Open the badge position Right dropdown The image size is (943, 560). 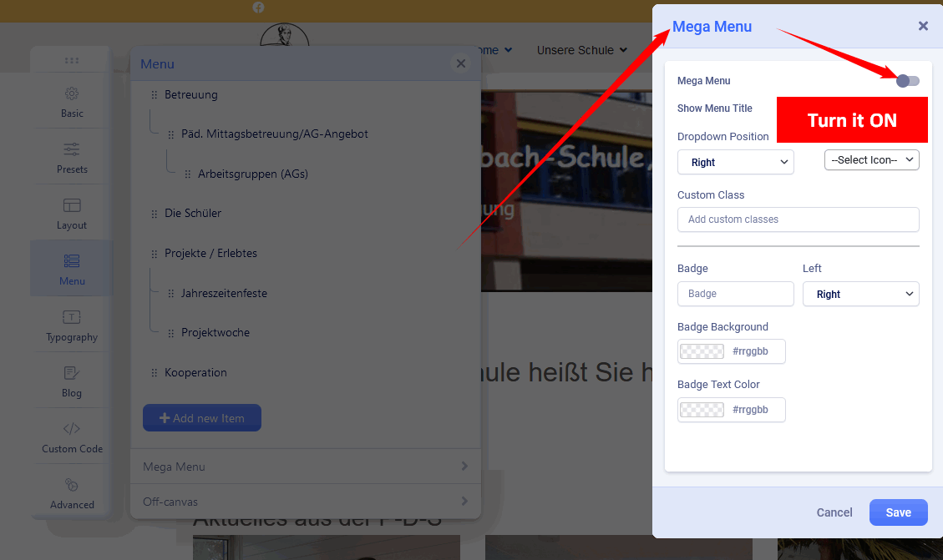pyautogui.click(x=860, y=294)
